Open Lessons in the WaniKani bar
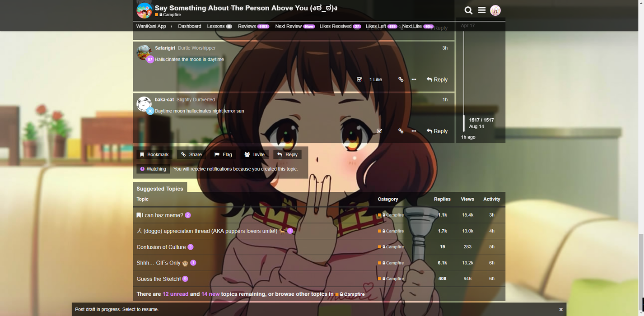The width and height of the screenshot is (644, 316). pos(219,26)
